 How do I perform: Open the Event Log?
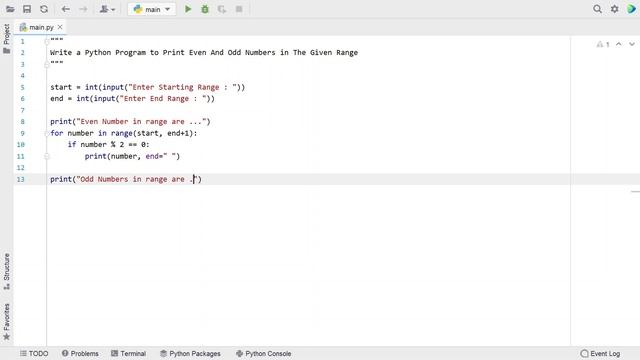point(600,353)
